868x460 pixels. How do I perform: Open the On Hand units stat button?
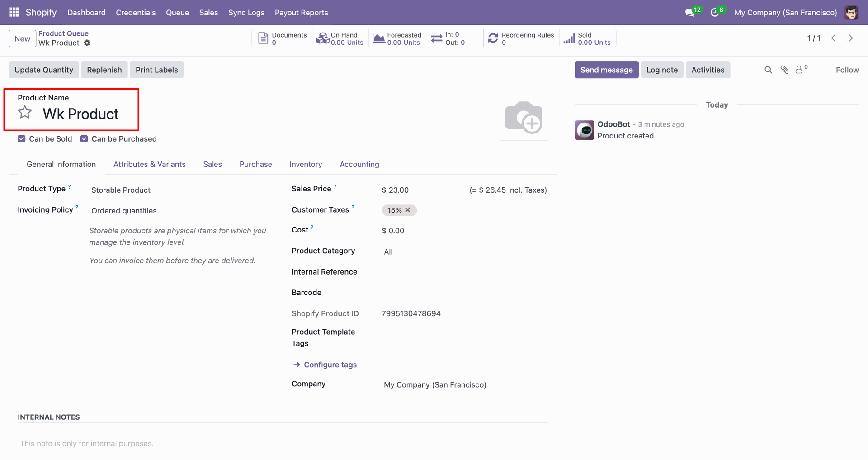(x=340, y=38)
